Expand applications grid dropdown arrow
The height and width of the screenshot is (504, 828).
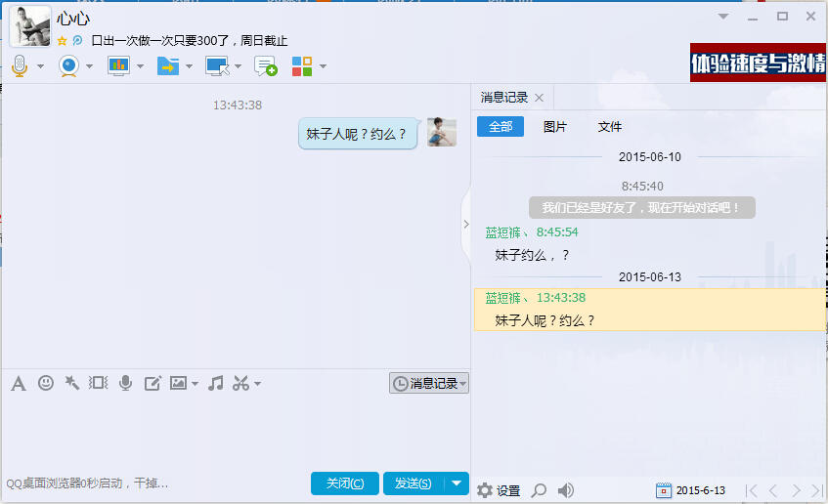coord(323,66)
